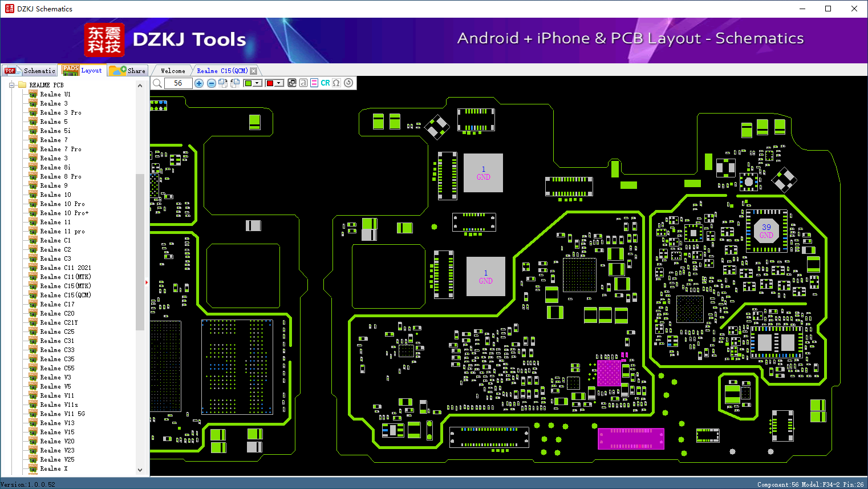Select Realme C2 in the tree
The image size is (868, 489).
pos(55,249)
